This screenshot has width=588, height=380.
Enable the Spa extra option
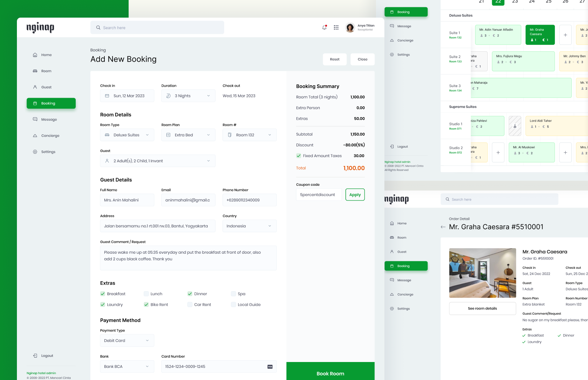point(234,294)
